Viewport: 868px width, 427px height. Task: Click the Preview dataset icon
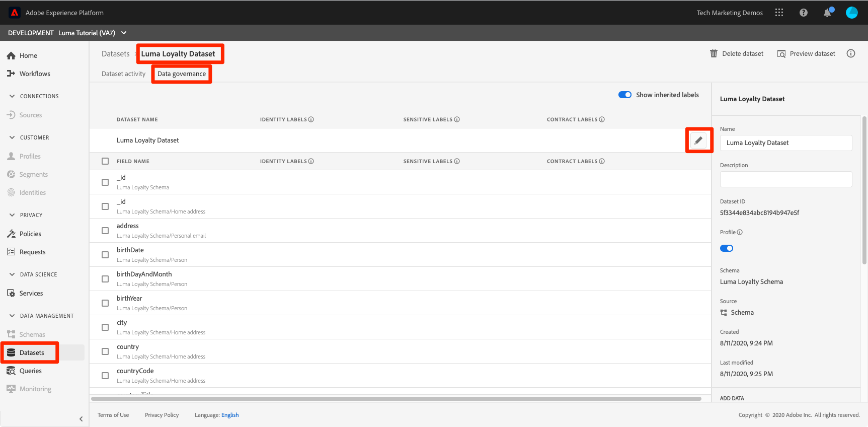point(781,54)
